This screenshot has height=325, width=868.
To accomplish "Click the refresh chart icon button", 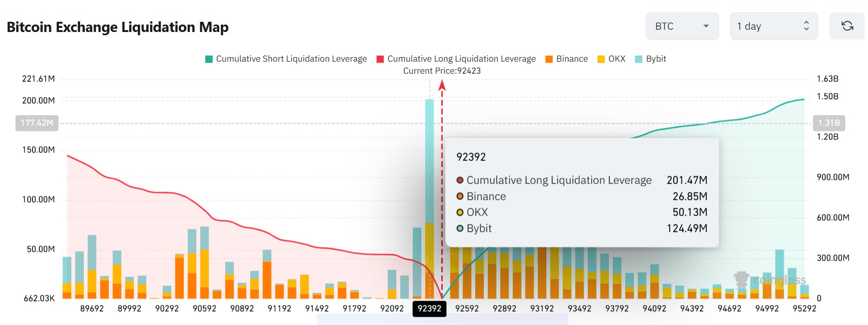I will (x=847, y=26).
